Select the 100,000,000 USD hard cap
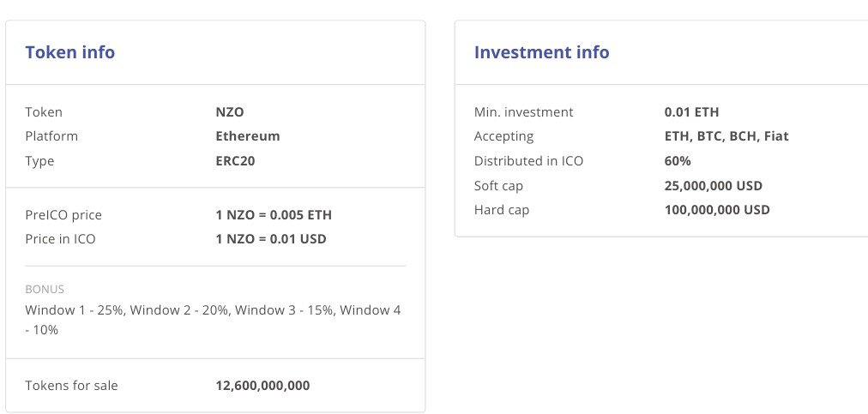 (717, 210)
